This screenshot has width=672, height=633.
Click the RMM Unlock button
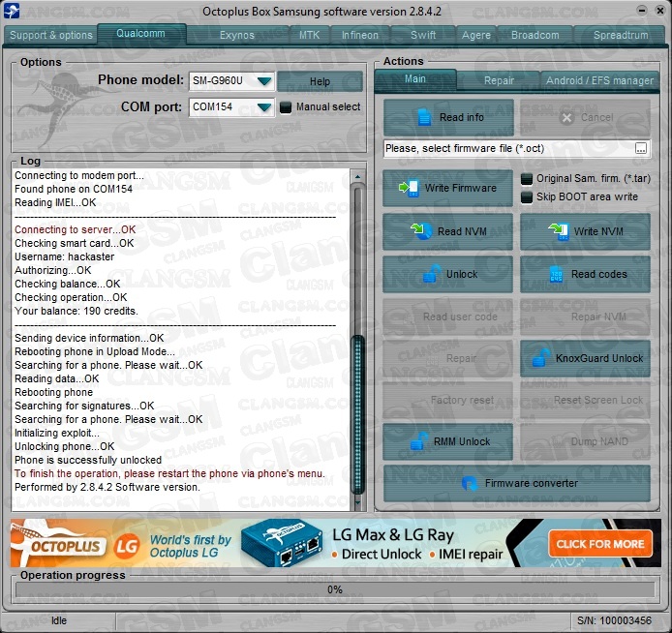point(448,441)
